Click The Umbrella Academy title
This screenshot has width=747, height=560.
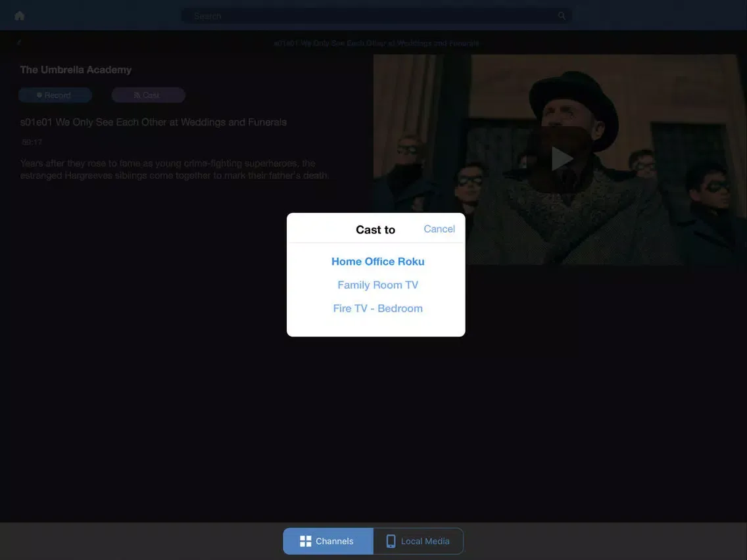click(x=76, y=70)
